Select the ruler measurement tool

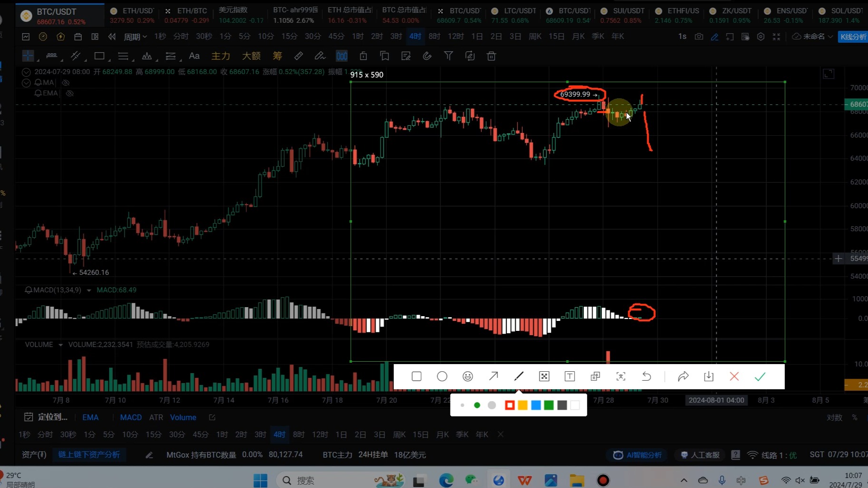pos(299,56)
